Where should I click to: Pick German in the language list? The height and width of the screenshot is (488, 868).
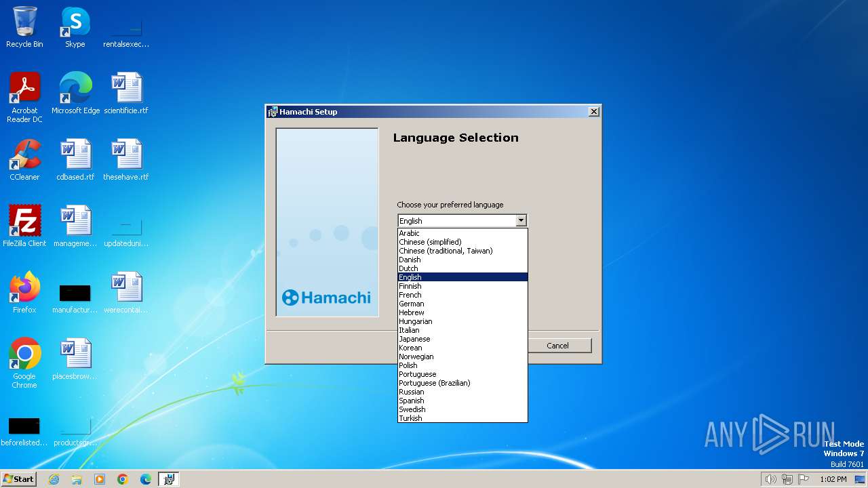pos(462,304)
